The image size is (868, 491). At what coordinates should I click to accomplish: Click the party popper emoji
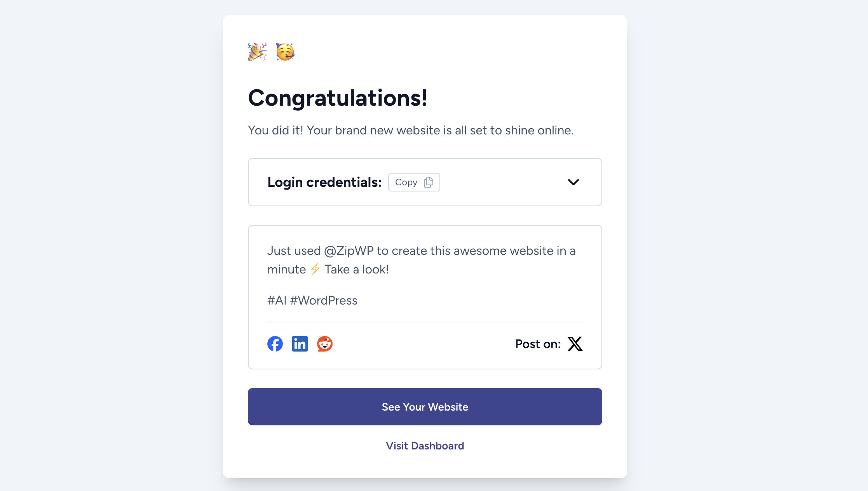tap(257, 52)
